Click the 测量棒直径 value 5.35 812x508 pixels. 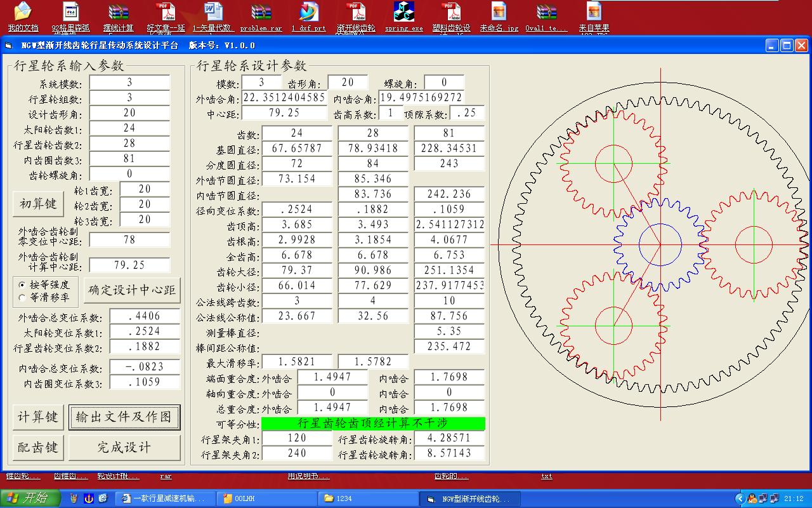450,331
